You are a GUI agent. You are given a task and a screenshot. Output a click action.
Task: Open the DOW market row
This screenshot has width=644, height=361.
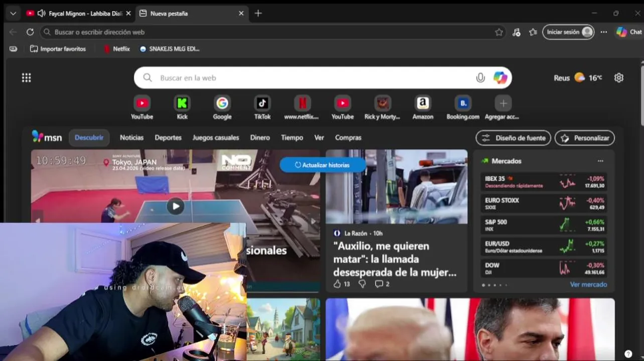click(x=544, y=268)
